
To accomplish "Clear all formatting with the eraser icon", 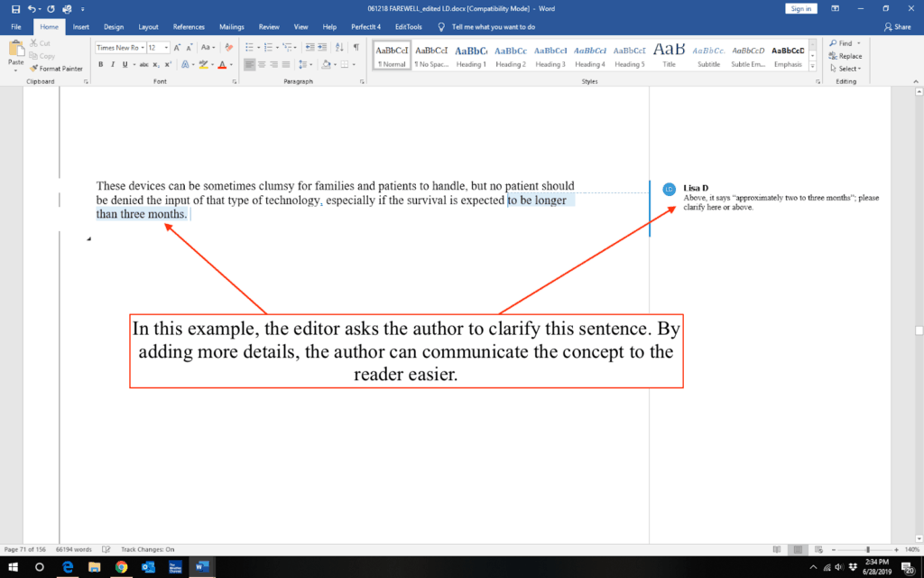I will point(228,47).
